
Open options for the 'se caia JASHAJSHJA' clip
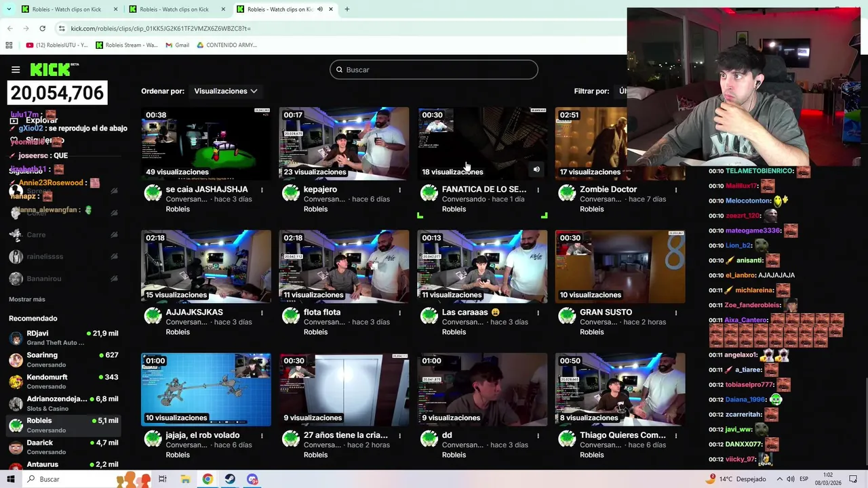point(262,190)
